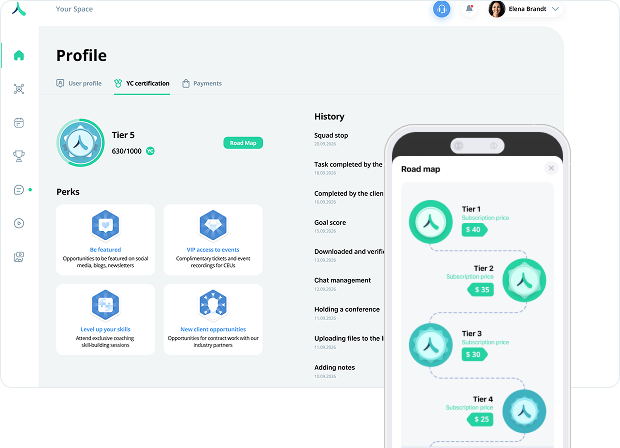Close the Road map phone panel

click(x=551, y=168)
